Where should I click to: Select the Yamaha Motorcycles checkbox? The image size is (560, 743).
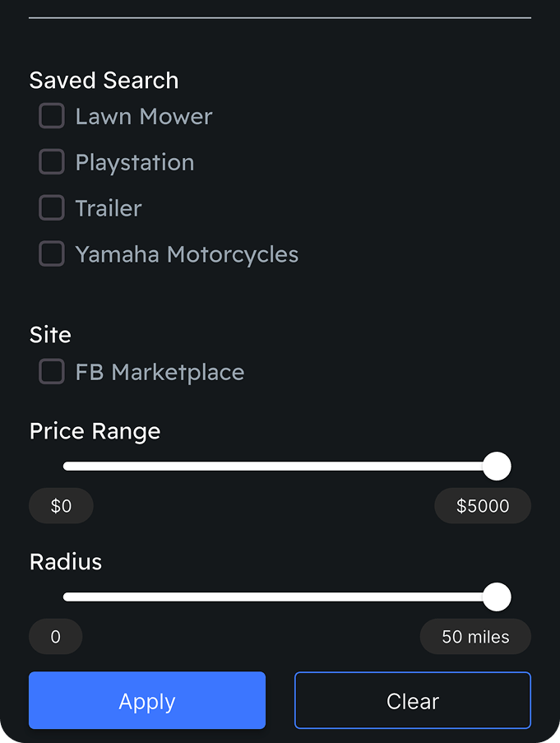tap(52, 254)
